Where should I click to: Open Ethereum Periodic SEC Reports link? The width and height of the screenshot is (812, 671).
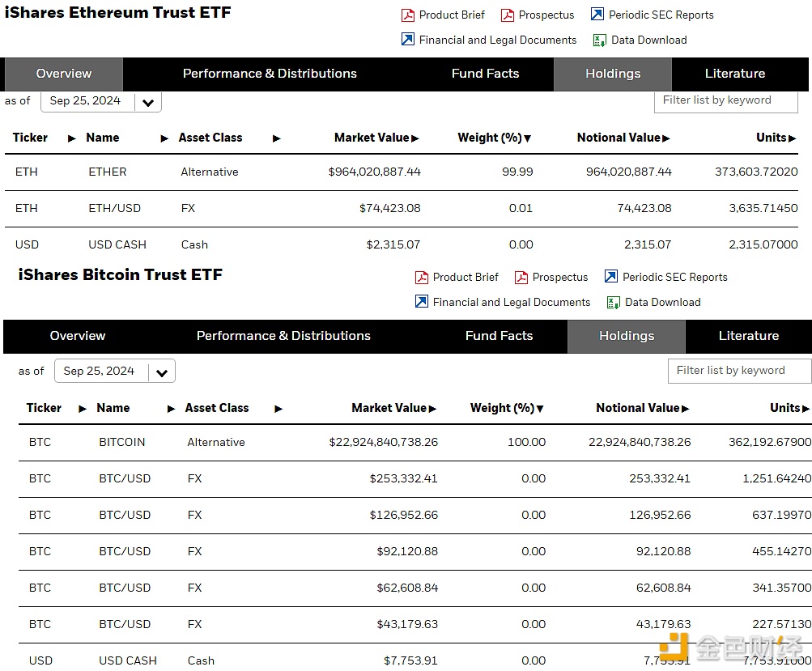click(x=661, y=15)
